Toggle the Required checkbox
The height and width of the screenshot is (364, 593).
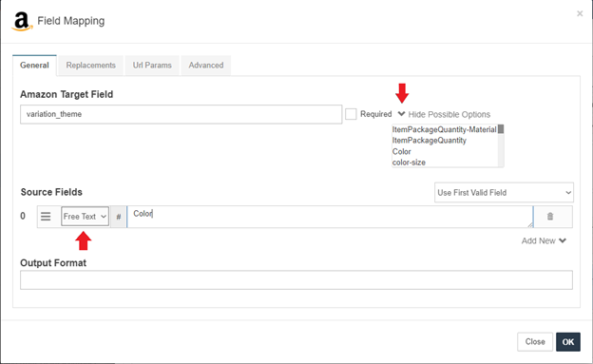351,114
